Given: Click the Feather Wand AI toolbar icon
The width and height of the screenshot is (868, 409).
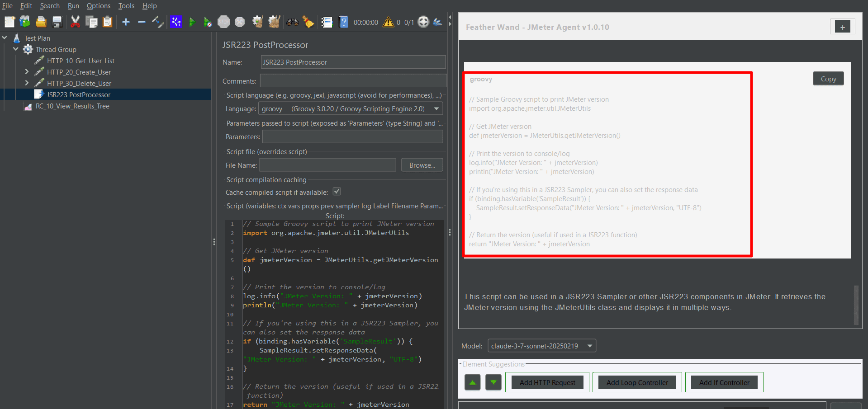Looking at the screenshot, I should coord(176,22).
